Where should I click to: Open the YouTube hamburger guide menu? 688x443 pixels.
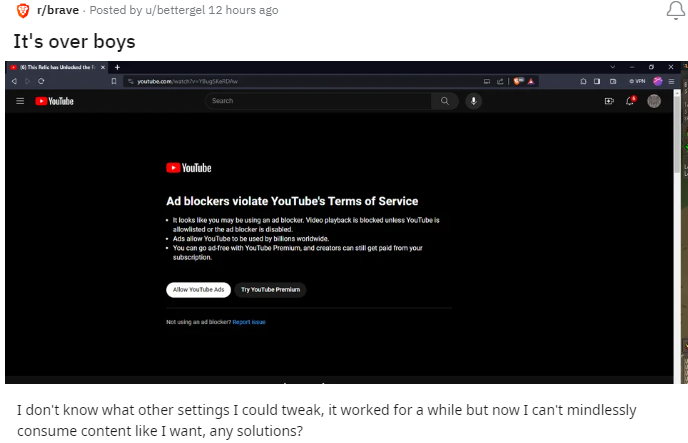tap(20, 101)
